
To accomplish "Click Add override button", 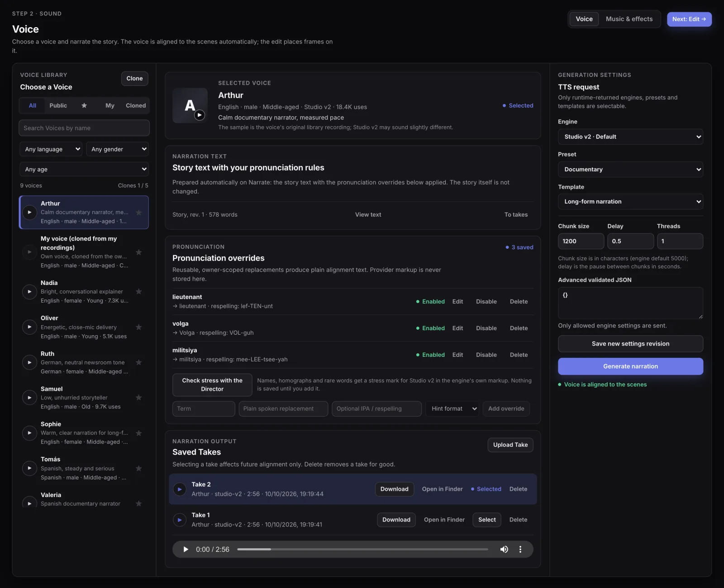I will (x=506, y=408).
